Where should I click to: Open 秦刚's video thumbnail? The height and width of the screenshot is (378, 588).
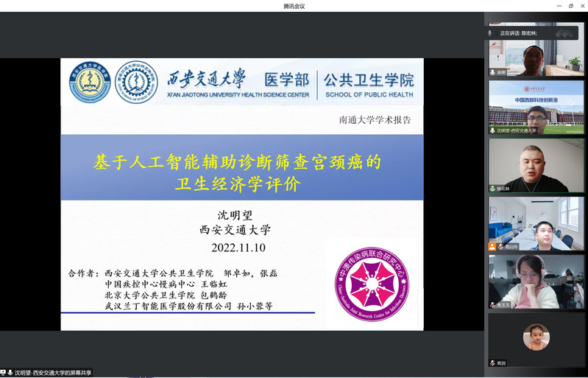[x=536, y=49]
